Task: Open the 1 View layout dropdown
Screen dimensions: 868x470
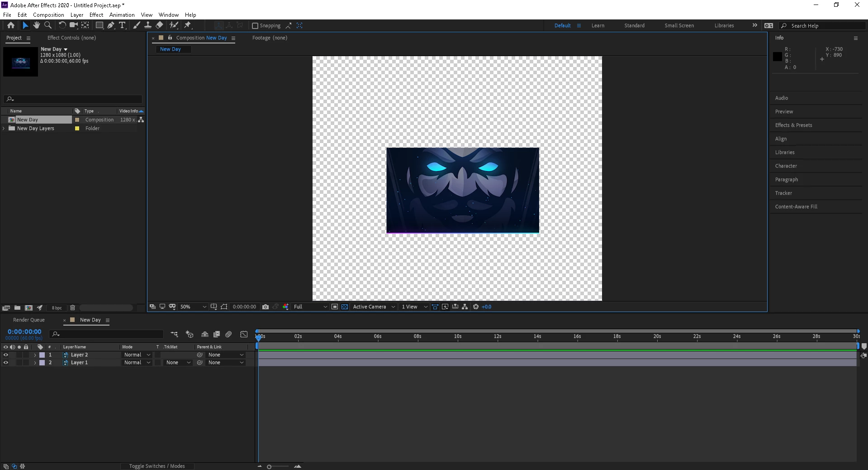Action: pyautogui.click(x=414, y=307)
